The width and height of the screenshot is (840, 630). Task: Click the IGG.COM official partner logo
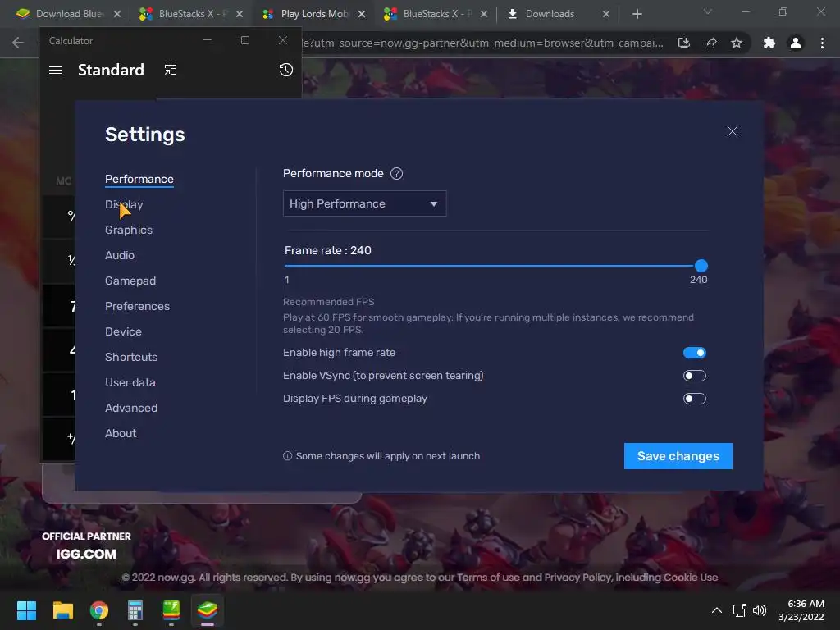coord(85,554)
